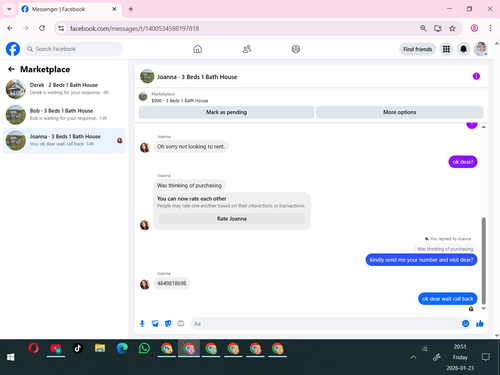This screenshot has height=375, width=500.
Task: Click the 'Was thinking of purchasing' message bubble
Action: [189, 185]
